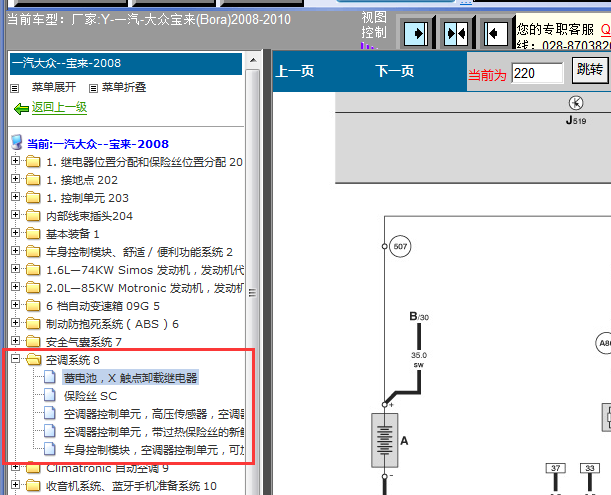The height and width of the screenshot is (495, 611).
Task: Click 菜单折叠 to collapse menu
Action: [x=124, y=87]
